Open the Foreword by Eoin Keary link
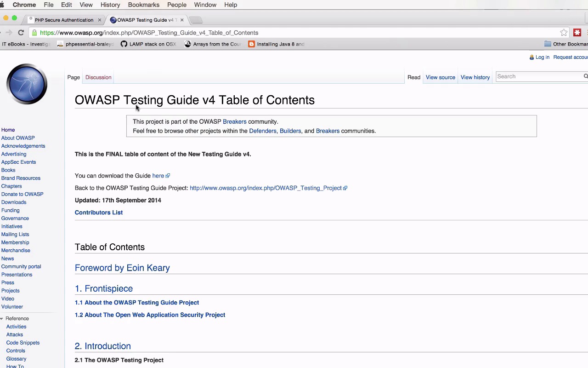Viewport: 588px width, 368px height. tap(122, 268)
